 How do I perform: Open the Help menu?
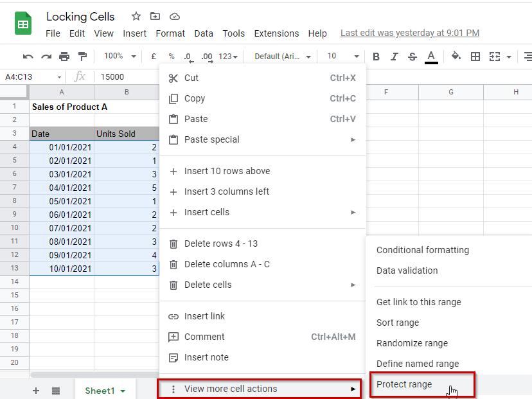[x=317, y=33]
